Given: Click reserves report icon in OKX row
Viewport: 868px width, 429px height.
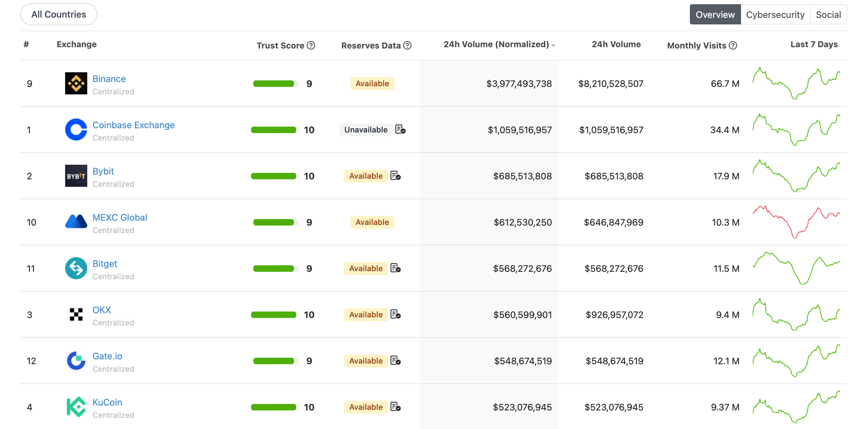Looking at the screenshot, I should (396, 314).
